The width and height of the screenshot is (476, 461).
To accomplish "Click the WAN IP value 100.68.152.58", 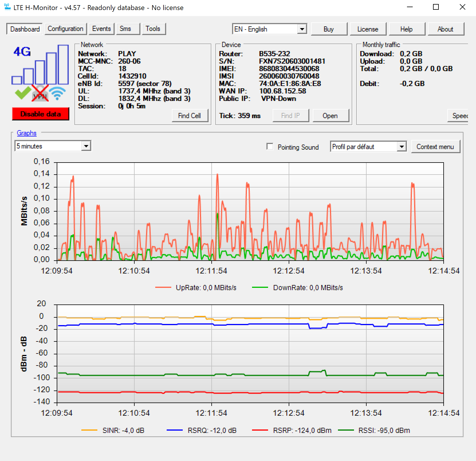I will click(x=283, y=91).
